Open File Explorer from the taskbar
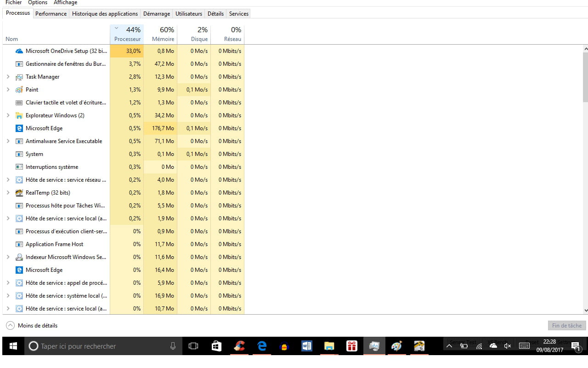Screen dimensions: 588x368 (329, 346)
